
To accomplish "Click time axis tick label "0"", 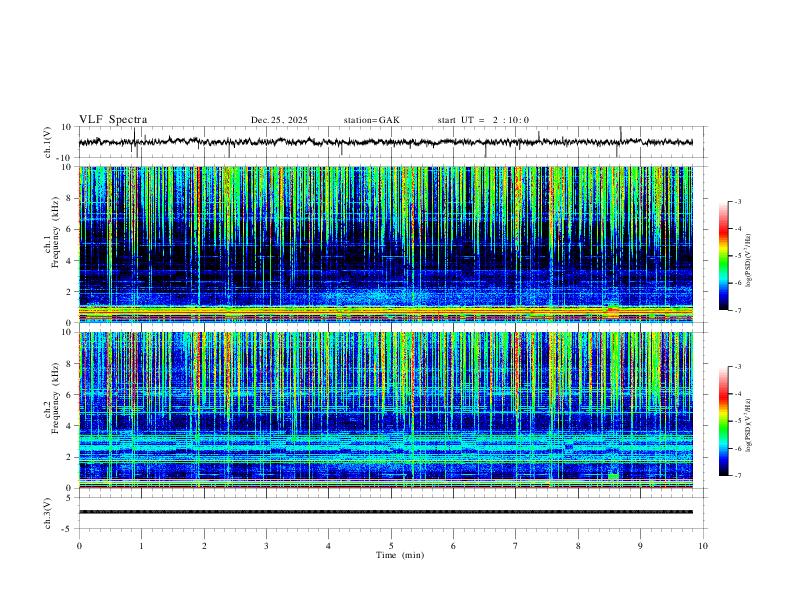I will point(79,546).
